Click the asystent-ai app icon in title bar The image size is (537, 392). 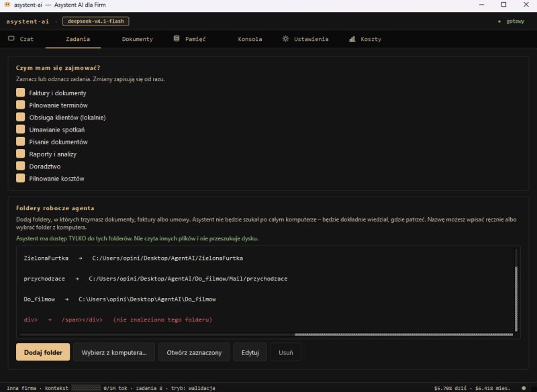(7, 5)
